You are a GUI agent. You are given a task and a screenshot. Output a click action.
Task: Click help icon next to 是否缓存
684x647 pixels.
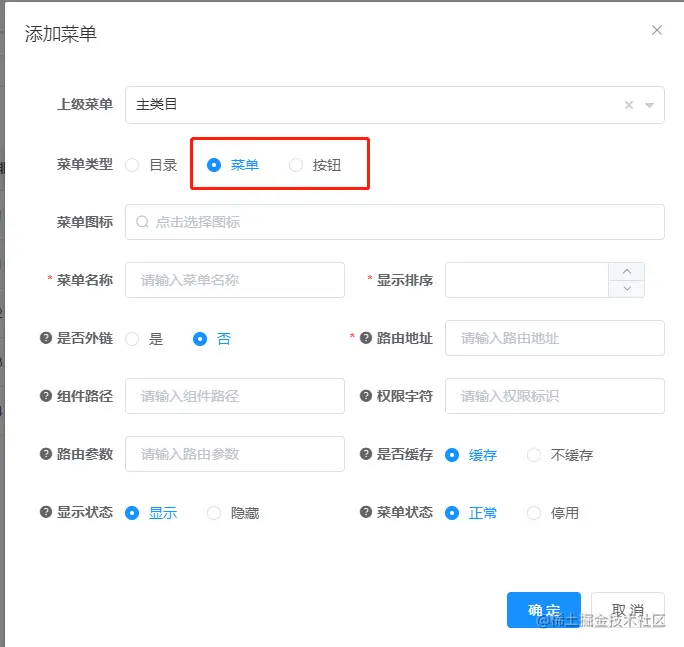click(x=366, y=454)
